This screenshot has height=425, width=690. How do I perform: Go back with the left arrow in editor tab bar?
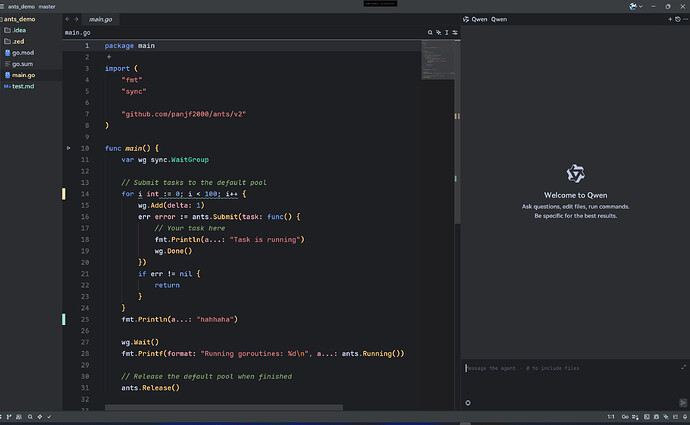(67, 19)
